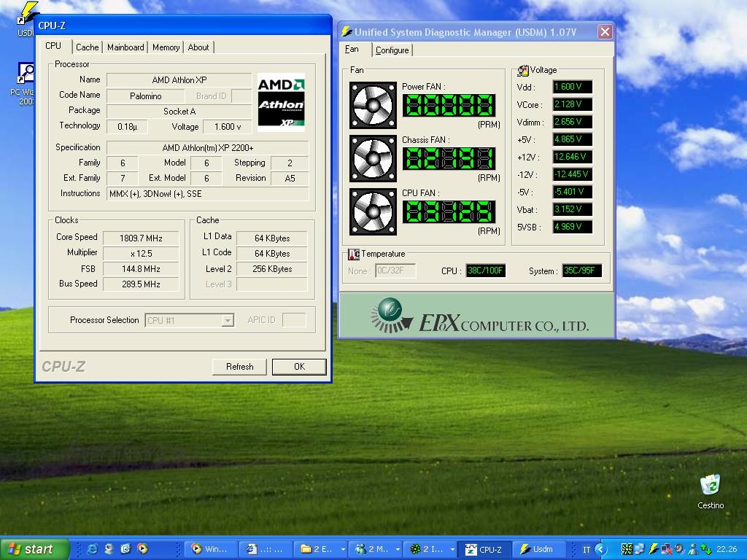Click the +5V value 4.865 V
Viewport: 747px width, 560px height.
click(572, 139)
